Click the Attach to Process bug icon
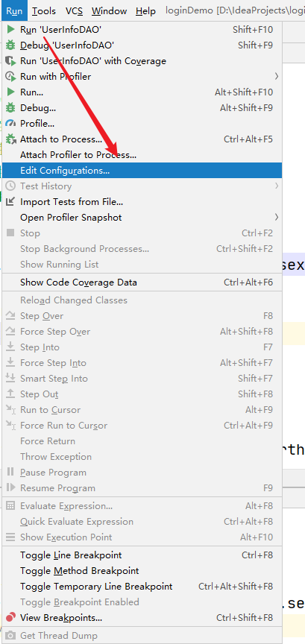The width and height of the screenshot is (305, 644). point(10,139)
